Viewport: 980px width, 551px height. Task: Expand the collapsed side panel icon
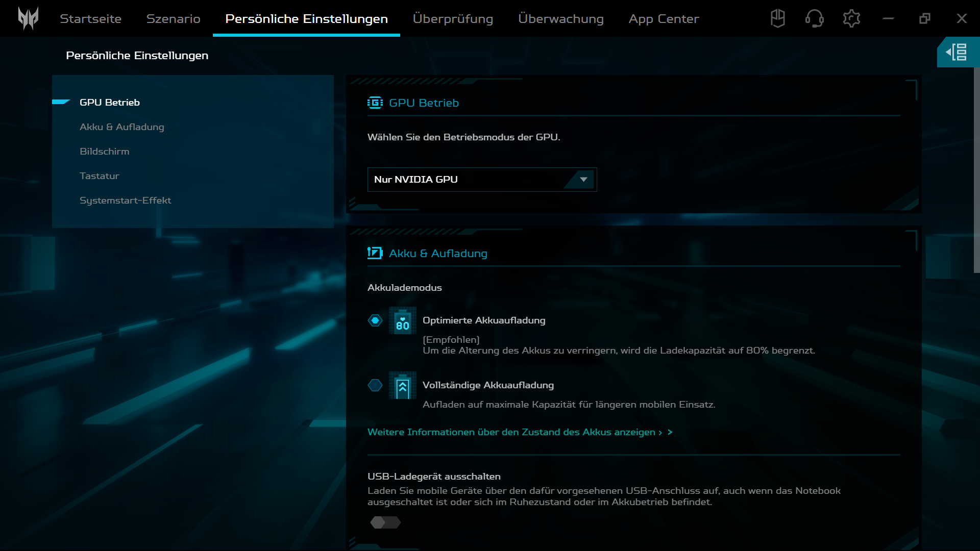pyautogui.click(x=957, y=52)
